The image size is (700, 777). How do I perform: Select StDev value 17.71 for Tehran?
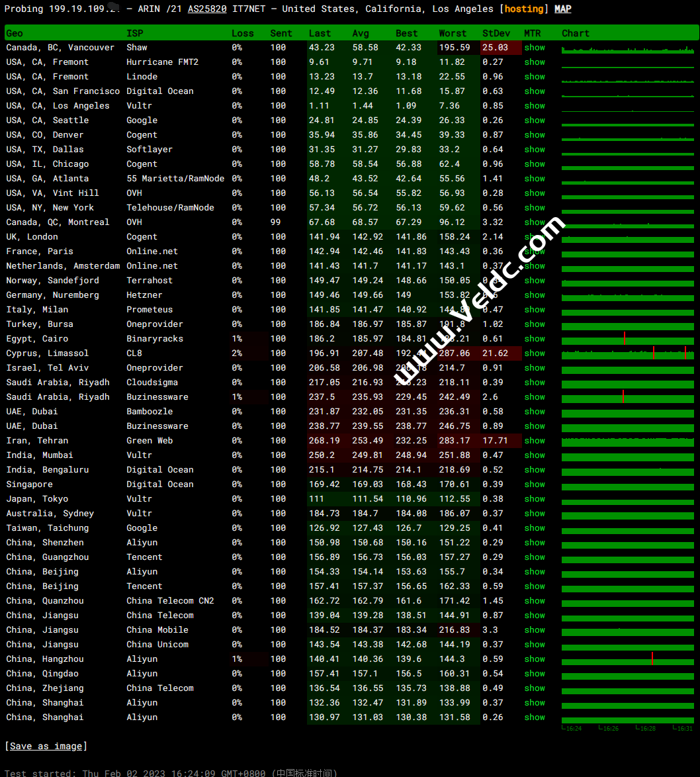click(496, 441)
